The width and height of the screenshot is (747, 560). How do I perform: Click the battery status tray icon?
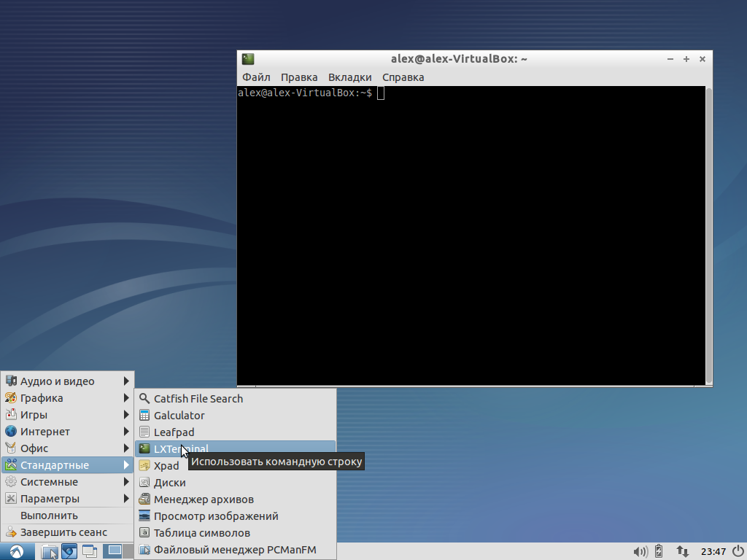pyautogui.click(x=659, y=551)
